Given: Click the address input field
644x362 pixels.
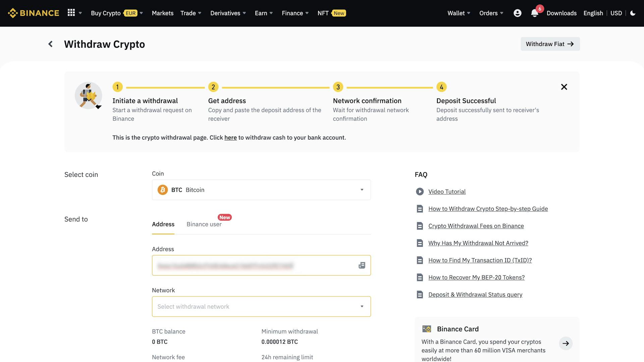Looking at the screenshot, I should pos(261,265).
